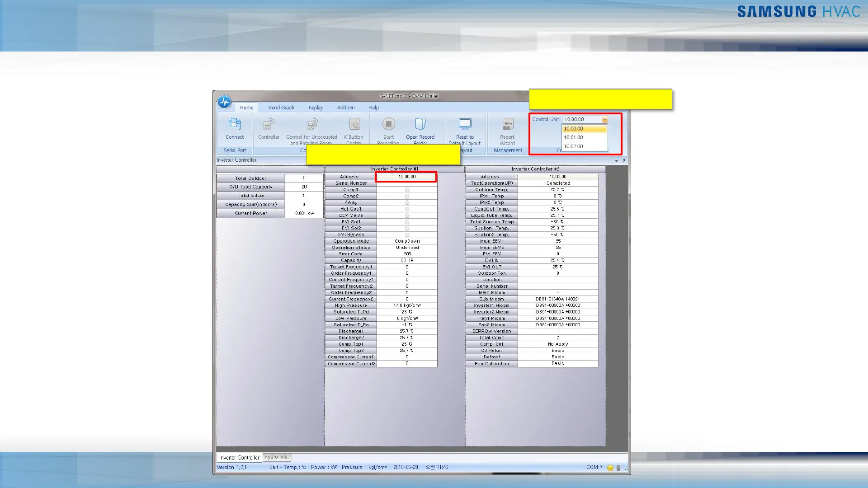Viewport: 868px width, 488px height.
Task: Click Reset to Default Layout icon
Action: (x=465, y=125)
